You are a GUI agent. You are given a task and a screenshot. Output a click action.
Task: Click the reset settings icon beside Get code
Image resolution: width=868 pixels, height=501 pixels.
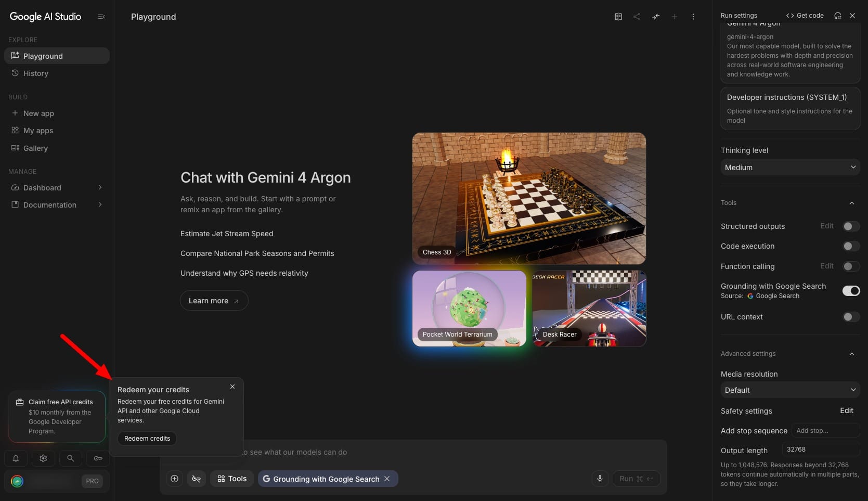pyautogui.click(x=837, y=16)
